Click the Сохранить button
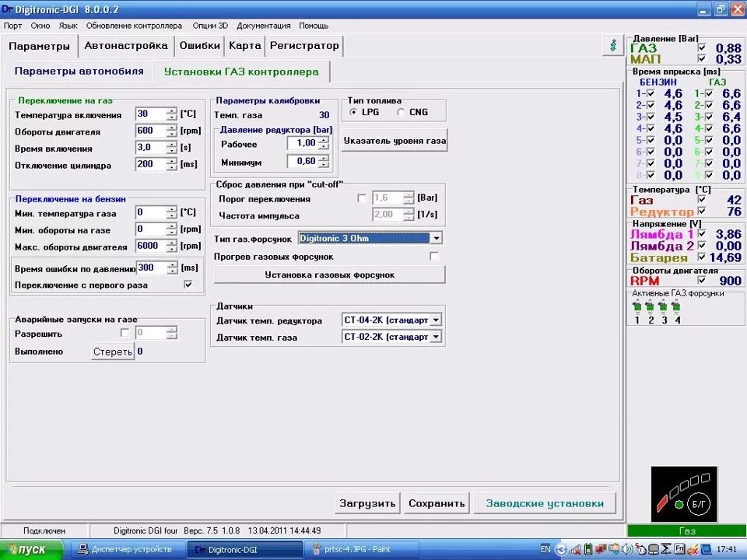This screenshot has width=747, height=560. coord(437,503)
